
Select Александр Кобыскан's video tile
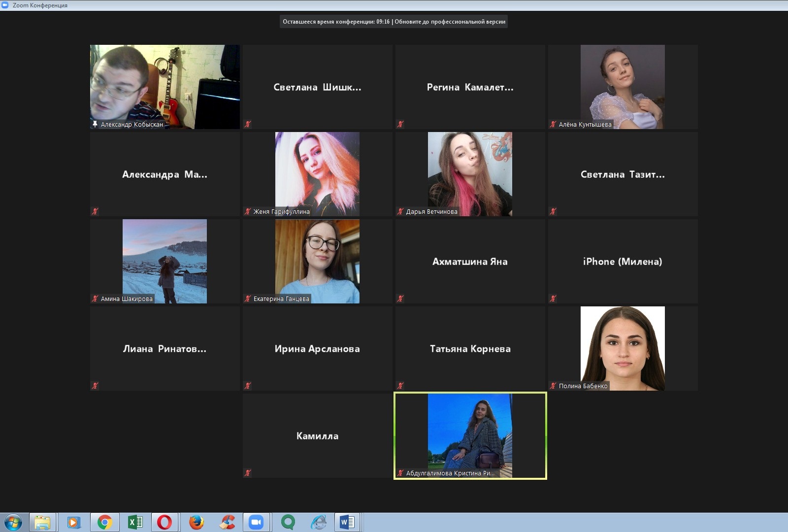(x=164, y=87)
